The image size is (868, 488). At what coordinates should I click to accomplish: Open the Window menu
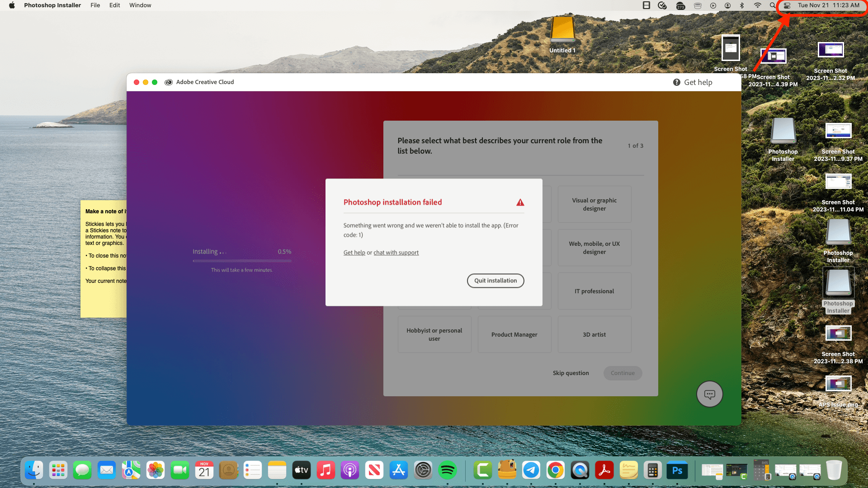point(140,5)
